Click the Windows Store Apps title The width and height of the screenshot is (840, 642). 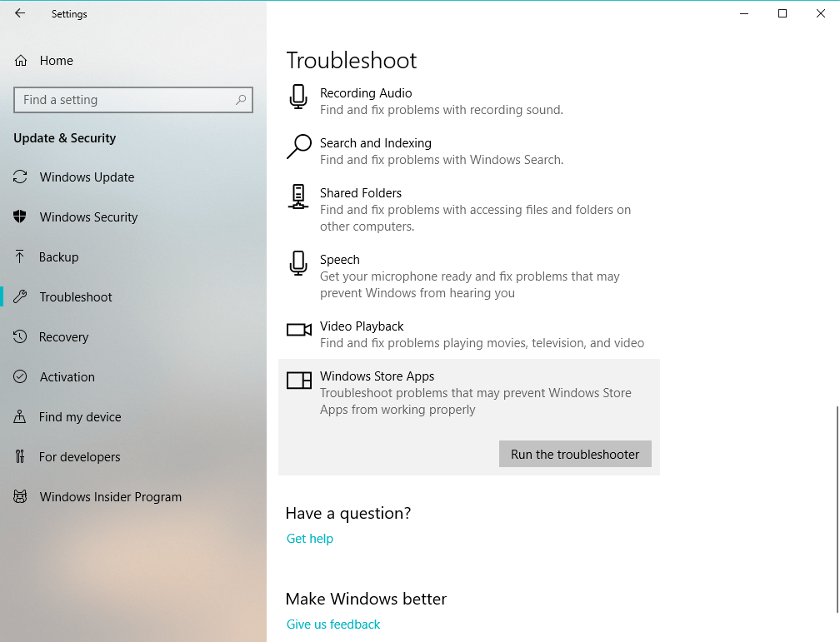(377, 376)
